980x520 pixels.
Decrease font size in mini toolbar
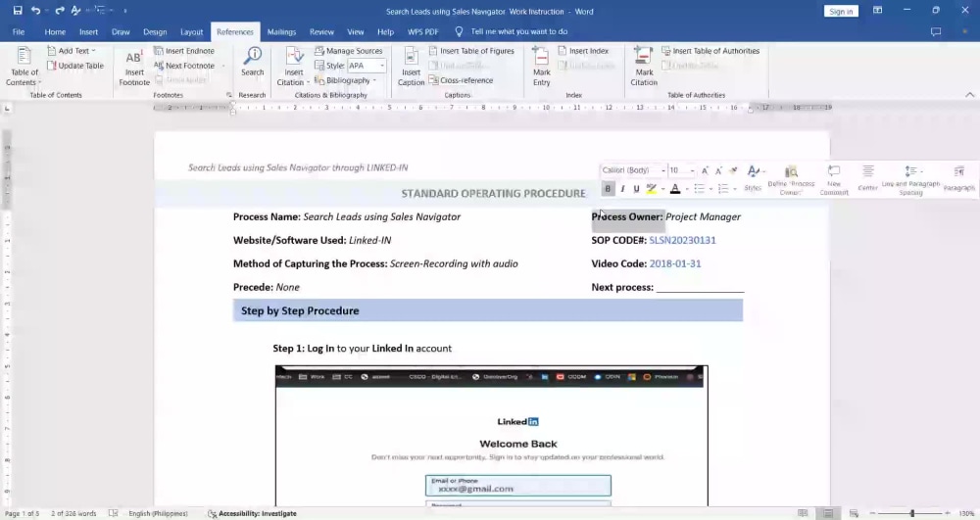coord(718,170)
